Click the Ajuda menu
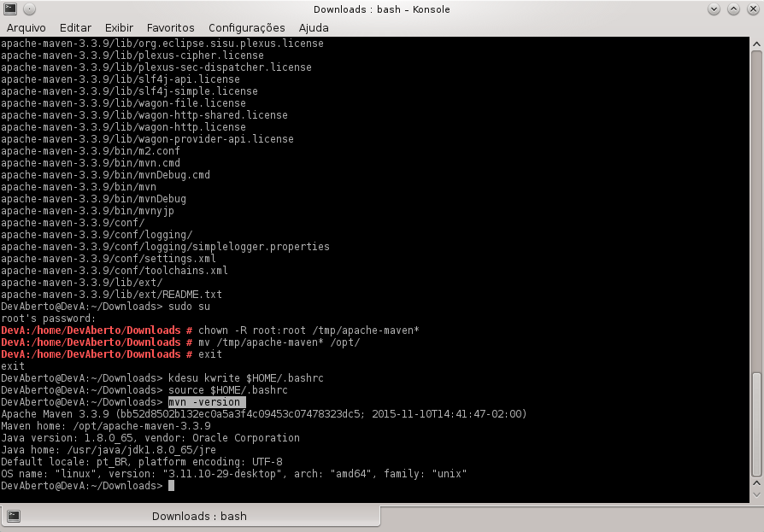Image resolution: width=764 pixels, height=532 pixels. (314, 27)
